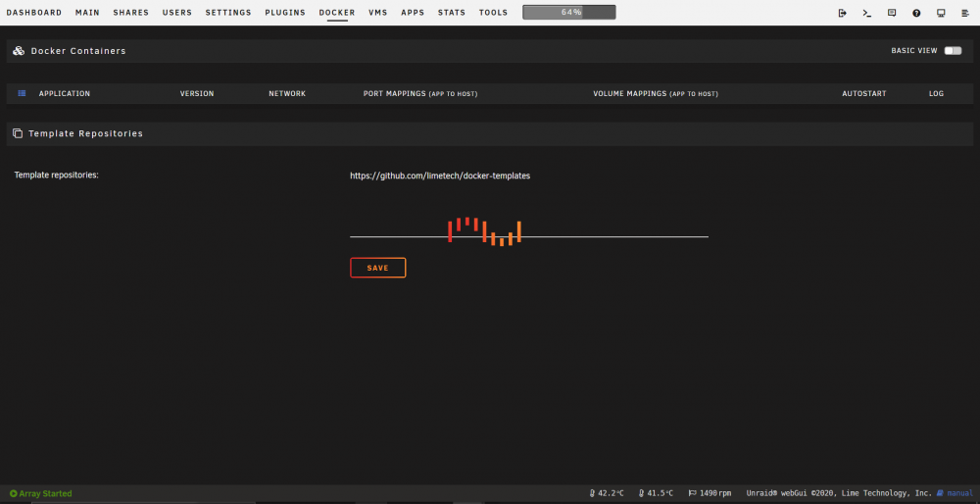Click the Save button
The width and height of the screenshot is (980, 504).
pos(378,268)
